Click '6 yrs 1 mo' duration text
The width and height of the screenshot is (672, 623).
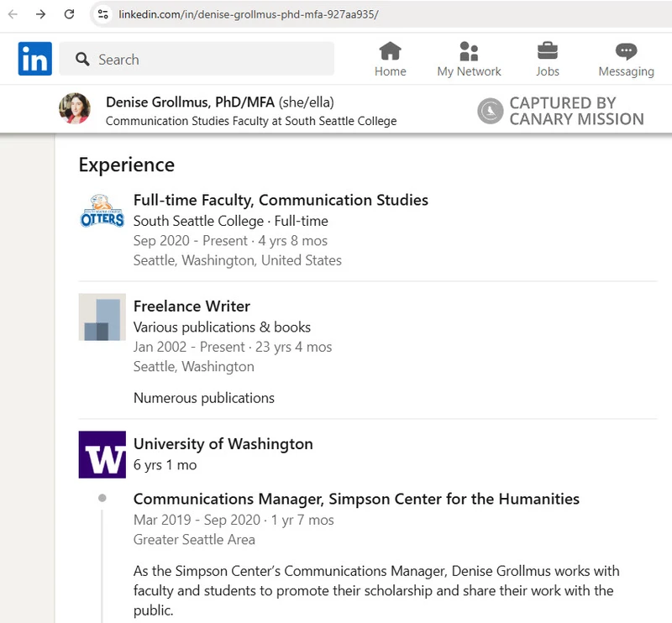point(165,465)
